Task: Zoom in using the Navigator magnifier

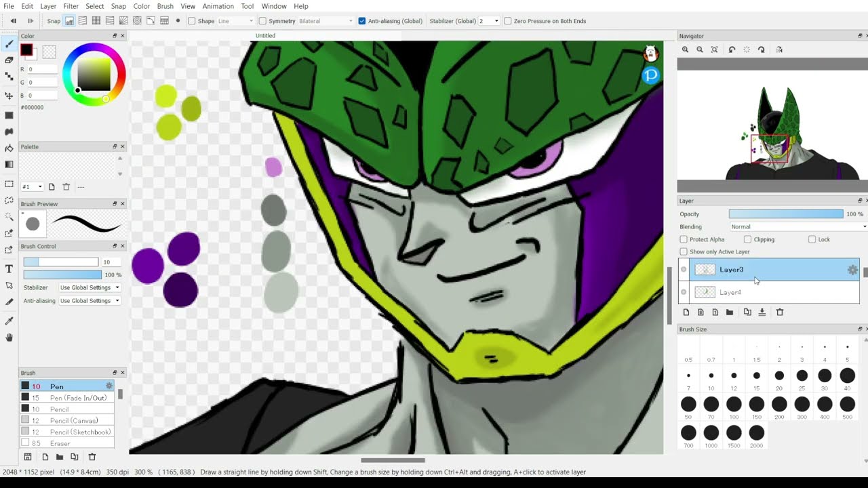Action: (685, 49)
